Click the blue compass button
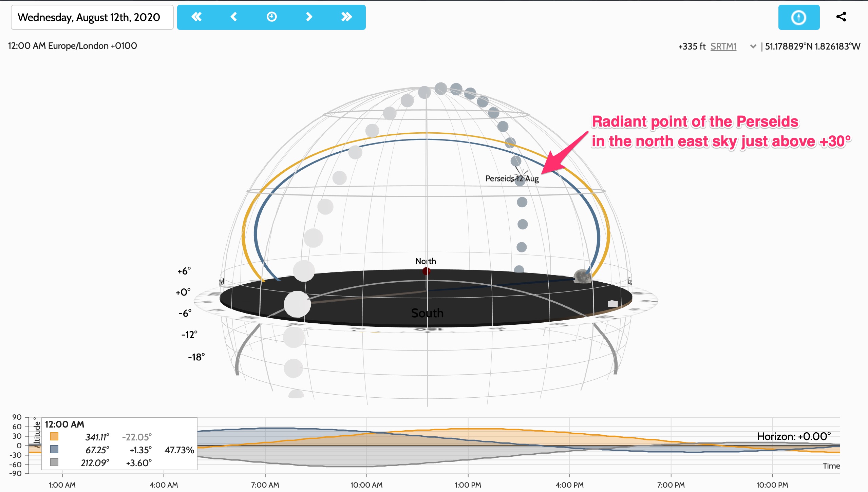This screenshot has height=492, width=868. (799, 17)
